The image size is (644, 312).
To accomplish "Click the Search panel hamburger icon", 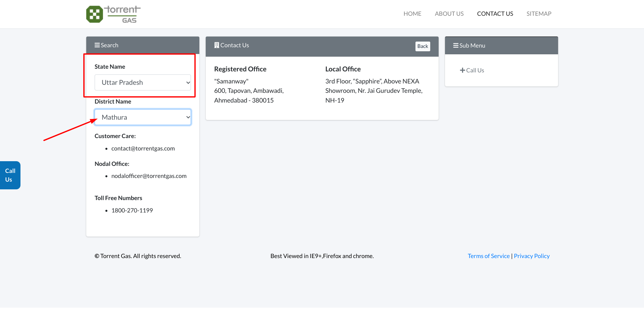I will click(97, 45).
